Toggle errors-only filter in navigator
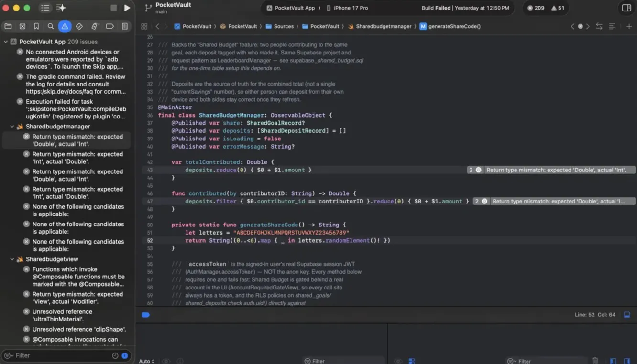Viewport: 637px width, 364px height. 125,355
